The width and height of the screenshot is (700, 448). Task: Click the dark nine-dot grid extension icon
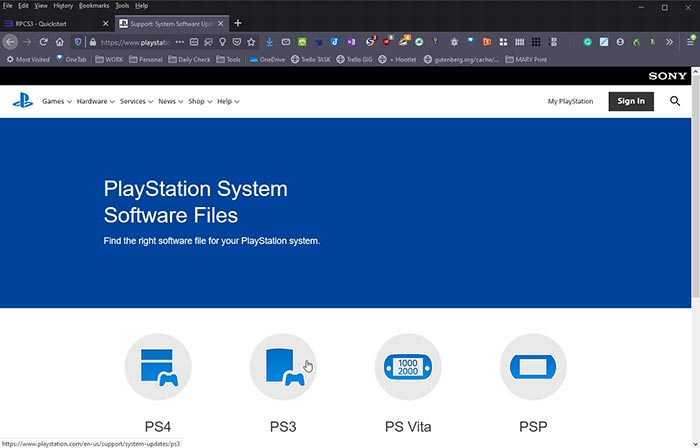pos(536,42)
